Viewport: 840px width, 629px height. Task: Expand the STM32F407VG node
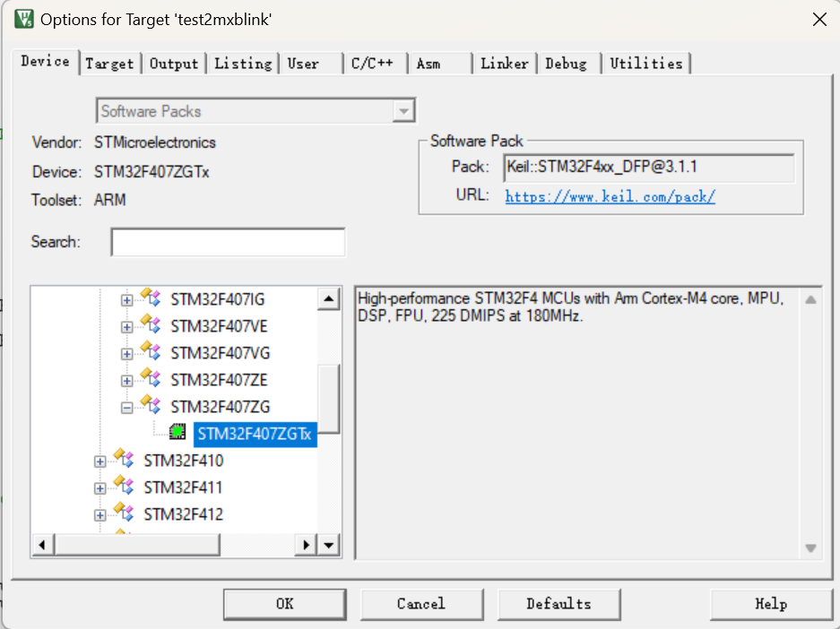(127, 354)
